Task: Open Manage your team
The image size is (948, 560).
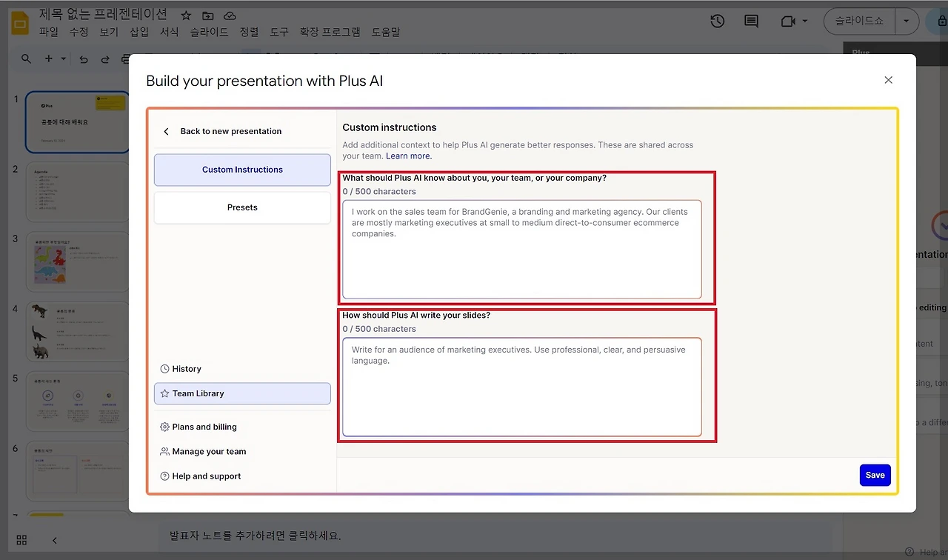Action: (x=203, y=452)
